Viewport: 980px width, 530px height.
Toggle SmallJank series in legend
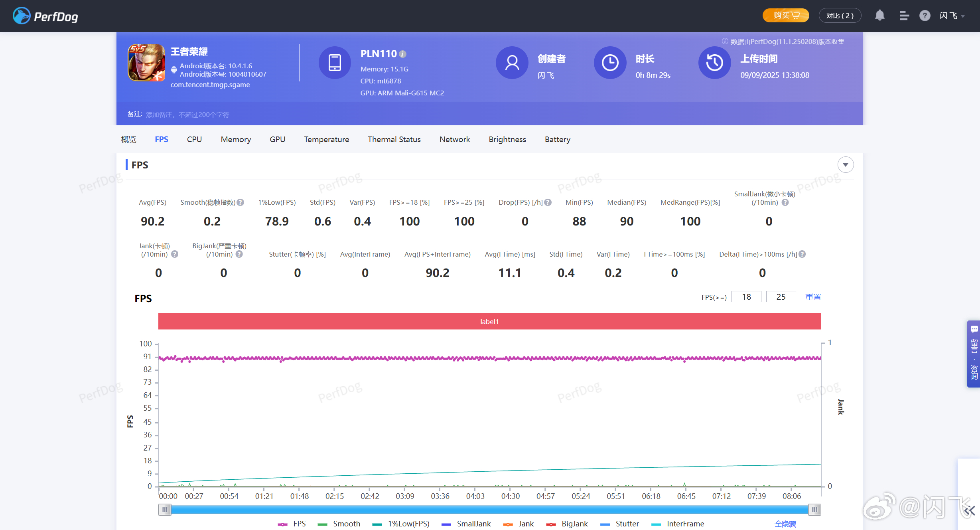click(x=466, y=524)
